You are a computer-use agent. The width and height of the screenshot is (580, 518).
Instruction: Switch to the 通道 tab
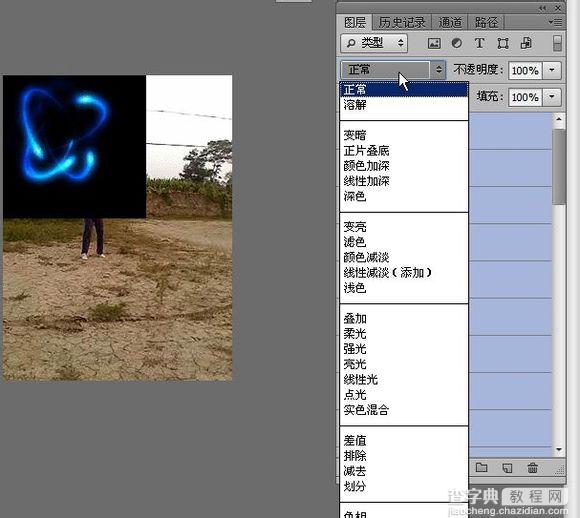click(450, 23)
